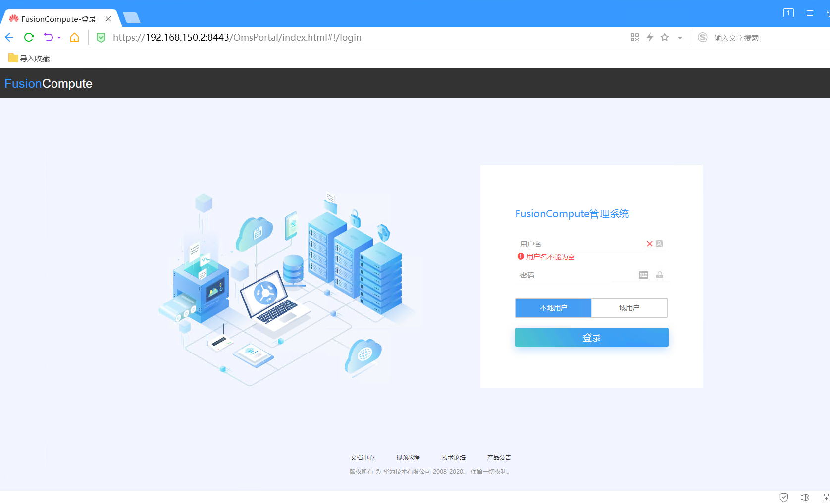Click the copyright text 版权所有 华为技术有限公司

click(x=431, y=472)
